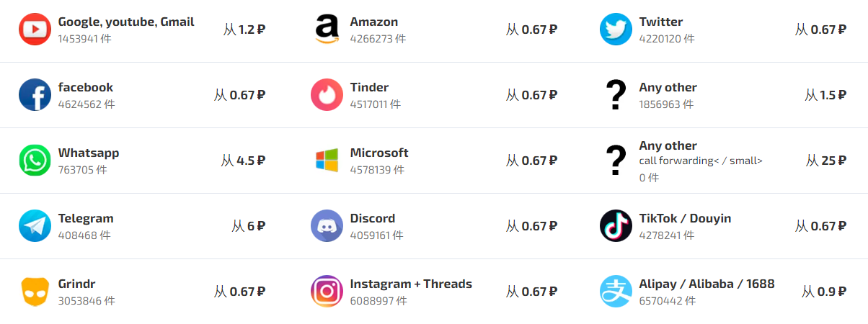Image resolution: width=868 pixels, height=324 pixels.
Task: Choose the Tinder flame icon
Action: pos(327,95)
